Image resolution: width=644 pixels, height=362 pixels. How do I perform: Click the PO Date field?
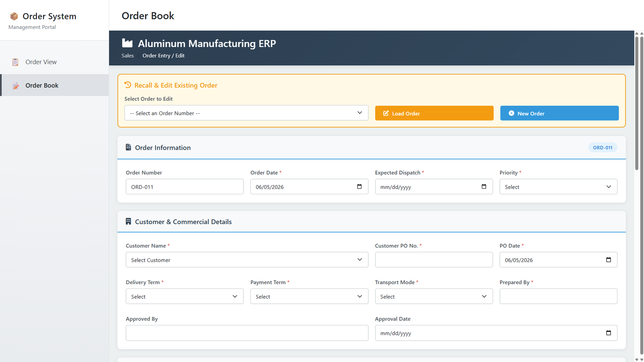coord(558,260)
